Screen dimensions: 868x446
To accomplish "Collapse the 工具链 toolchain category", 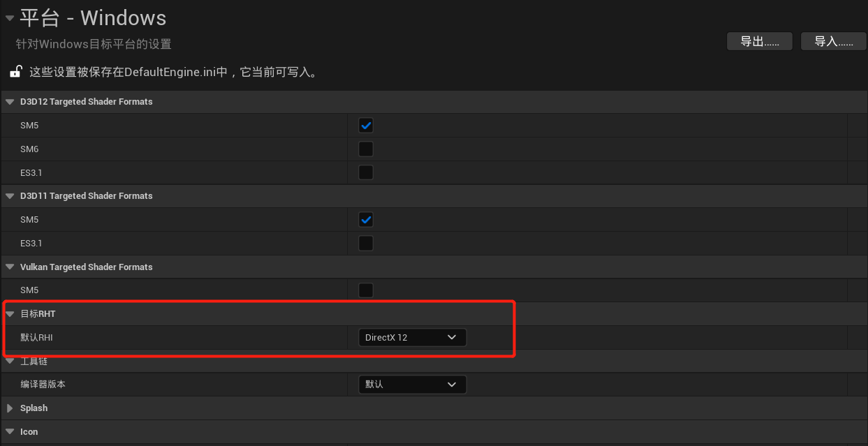I will point(10,362).
